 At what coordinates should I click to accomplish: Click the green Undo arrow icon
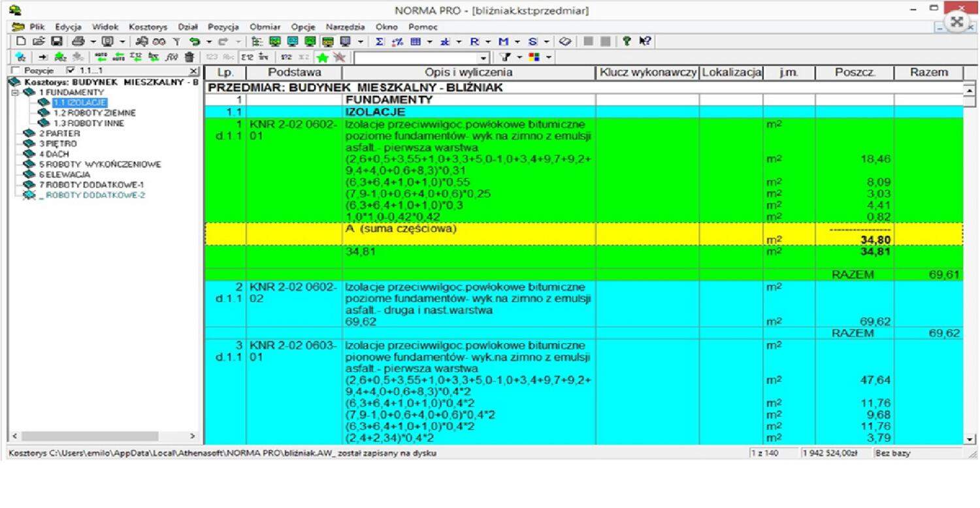tap(195, 41)
